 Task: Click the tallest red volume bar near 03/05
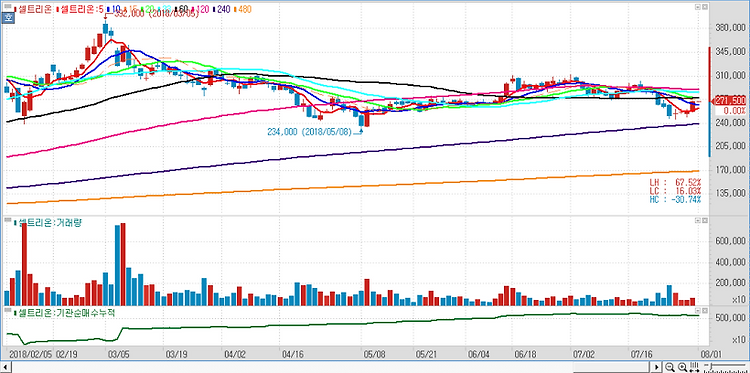click(123, 264)
